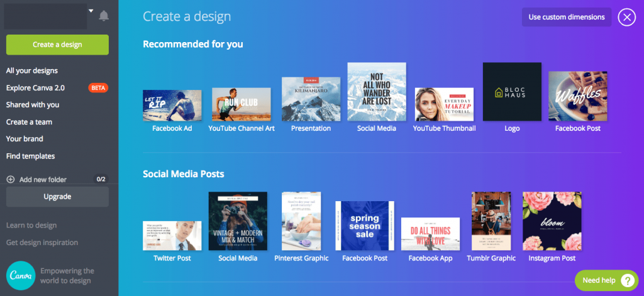
Task: Select the Twitter Post template
Action: coord(172,236)
